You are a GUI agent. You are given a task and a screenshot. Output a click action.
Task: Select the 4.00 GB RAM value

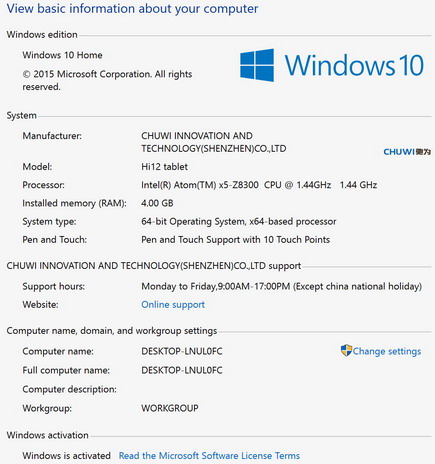pyautogui.click(x=157, y=203)
